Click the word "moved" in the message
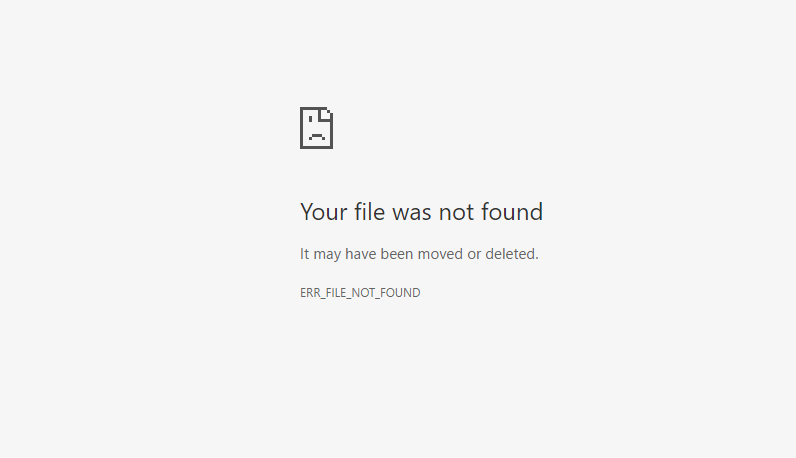Viewport: 796px width, 458px height. (x=440, y=253)
